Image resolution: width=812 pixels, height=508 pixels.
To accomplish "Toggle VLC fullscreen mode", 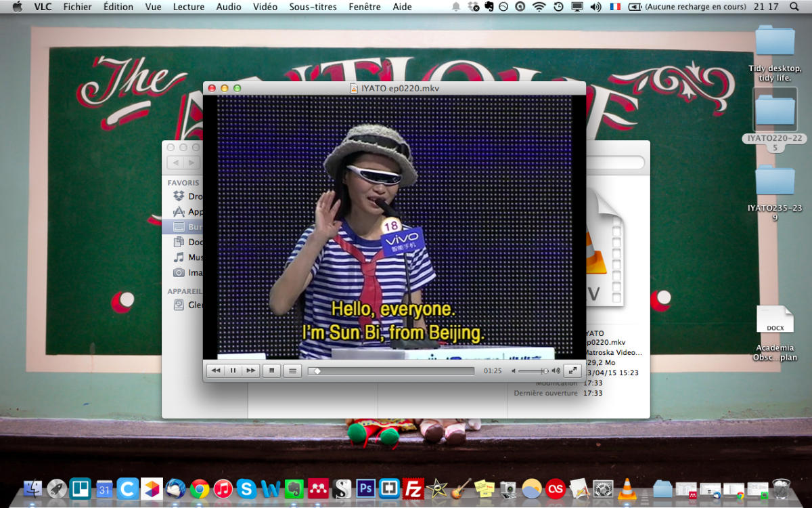I will point(572,371).
